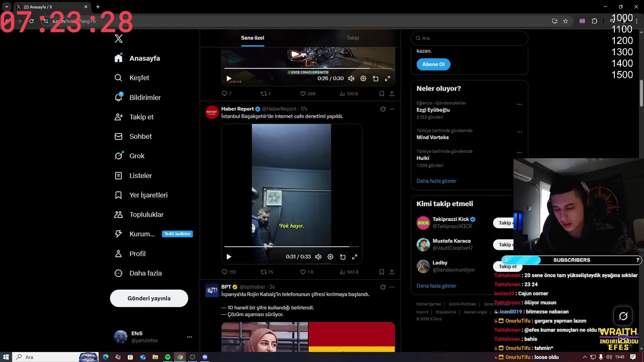Open Grok from the sidebar
The width and height of the screenshot is (644, 362).
[x=129, y=156]
